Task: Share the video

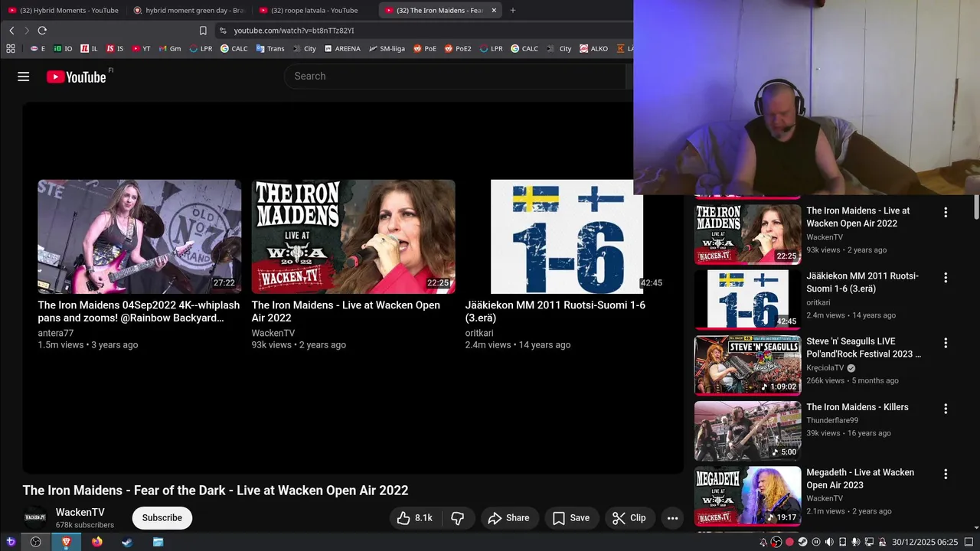Action: pyautogui.click(x=508, y=518)
